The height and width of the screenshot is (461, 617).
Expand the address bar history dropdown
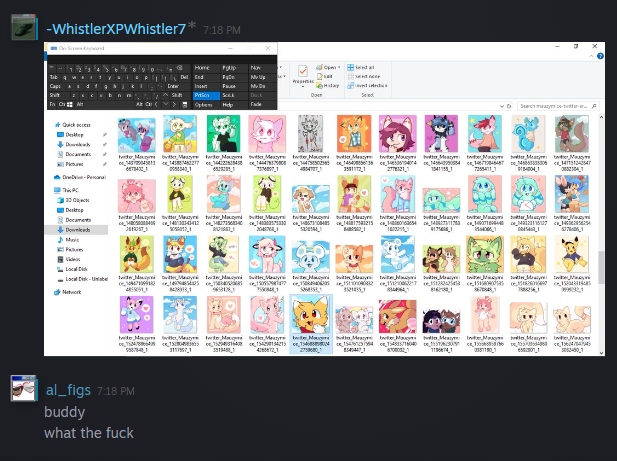(x=502, y=106)
